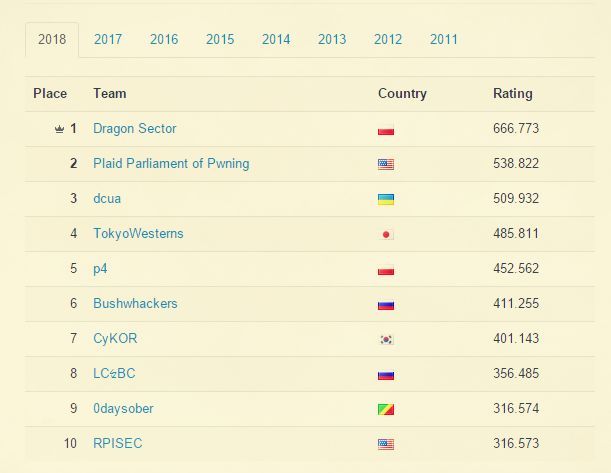
Task: Open the p4 team link
Action: tap(100, 269)
